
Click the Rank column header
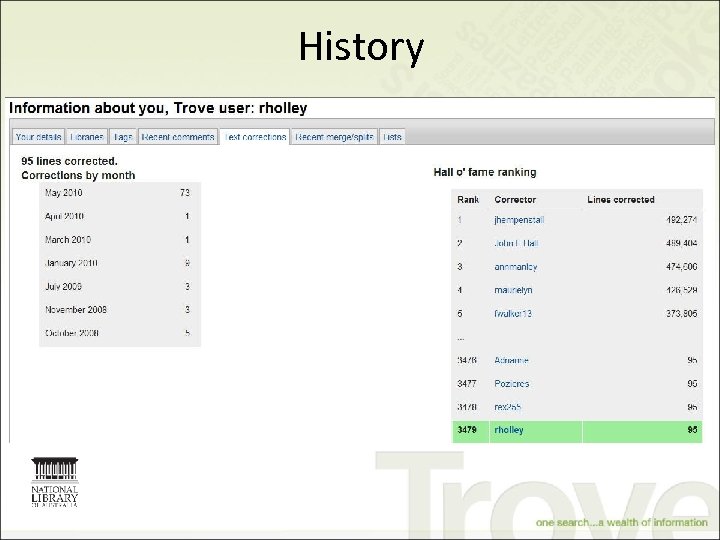click(x=468, y=200)
